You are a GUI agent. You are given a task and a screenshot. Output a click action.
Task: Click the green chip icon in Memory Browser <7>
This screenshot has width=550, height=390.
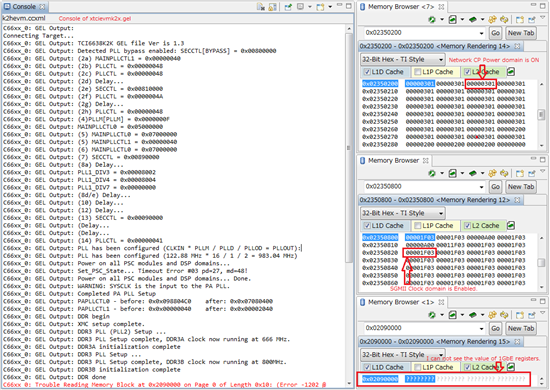pyautogui.click(x=473, y=20)
